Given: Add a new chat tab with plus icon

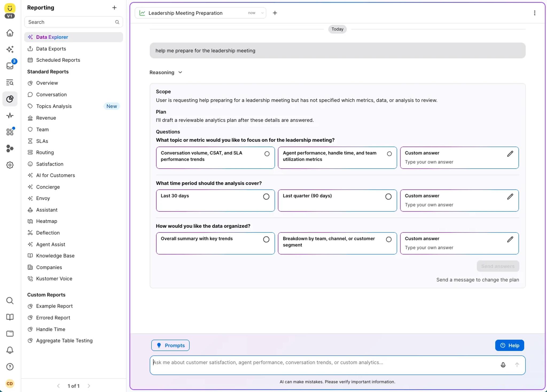Looking at the screenshot, I should click(275, 13).
